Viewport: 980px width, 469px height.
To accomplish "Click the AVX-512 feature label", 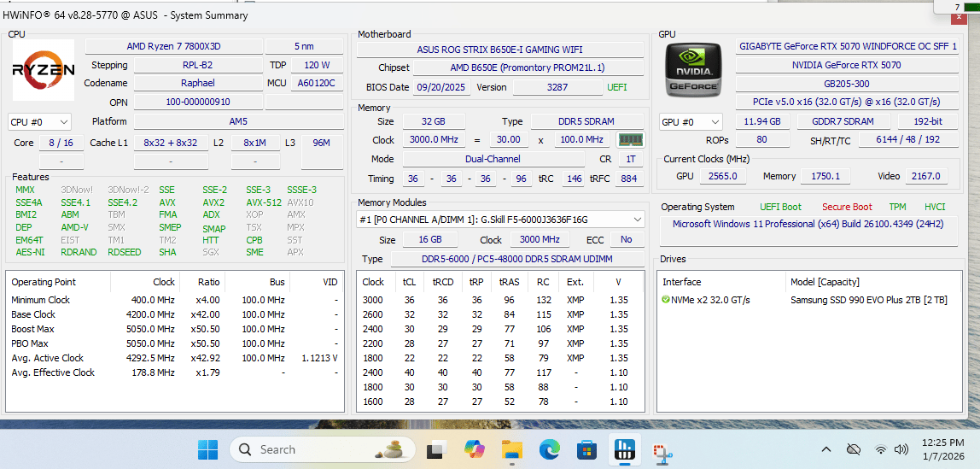I will [x=263, y=202].
